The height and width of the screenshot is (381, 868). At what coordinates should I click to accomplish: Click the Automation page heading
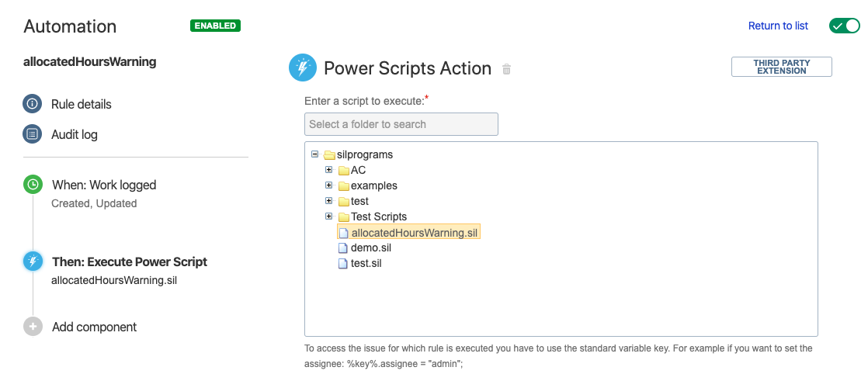70,26
